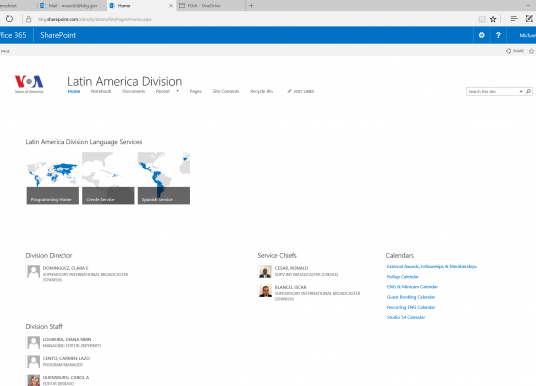Click Latin America Division site title

click(x=125, y=81)
